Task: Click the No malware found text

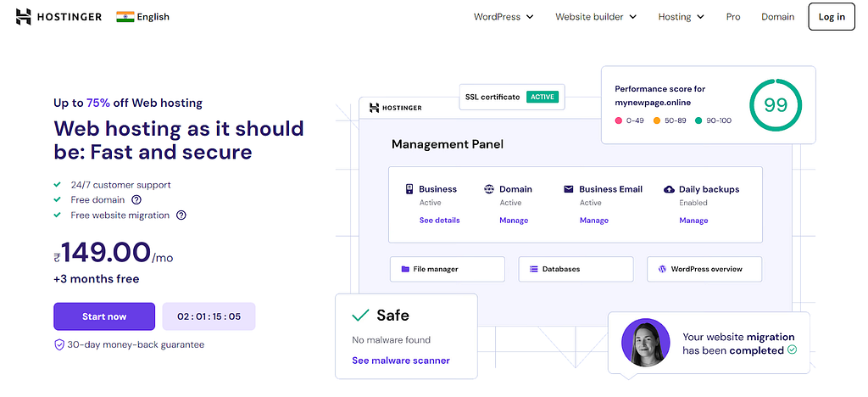Action: coord(391,340)
